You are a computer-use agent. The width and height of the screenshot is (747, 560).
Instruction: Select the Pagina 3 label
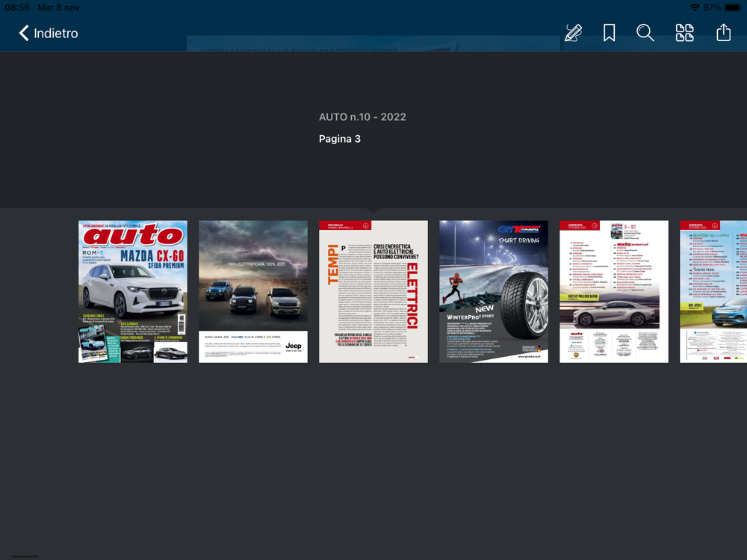(340, 139)
